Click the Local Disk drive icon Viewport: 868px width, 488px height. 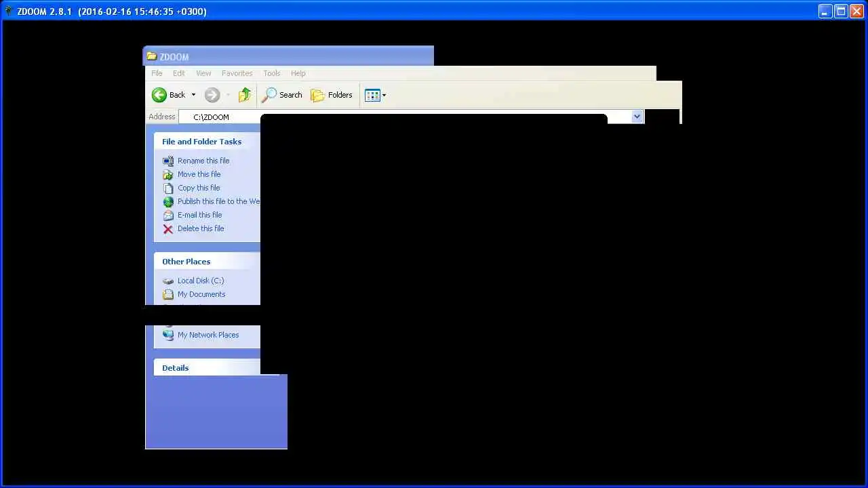click(168, 281)
